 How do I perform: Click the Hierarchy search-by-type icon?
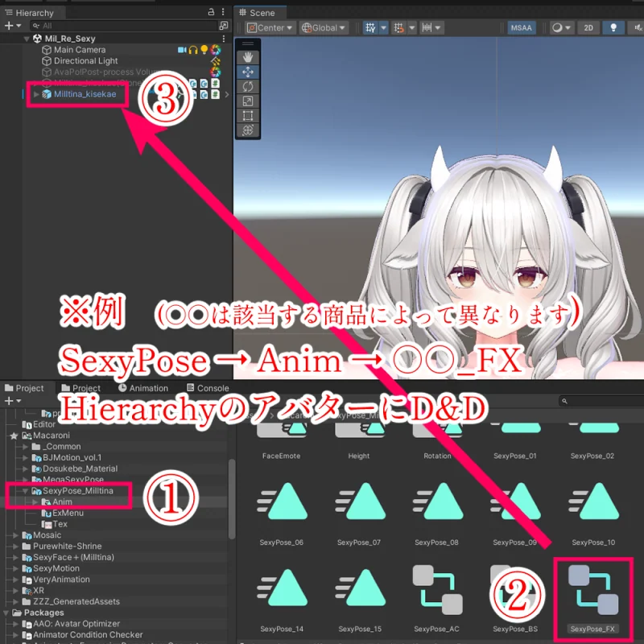coord(224,26)
